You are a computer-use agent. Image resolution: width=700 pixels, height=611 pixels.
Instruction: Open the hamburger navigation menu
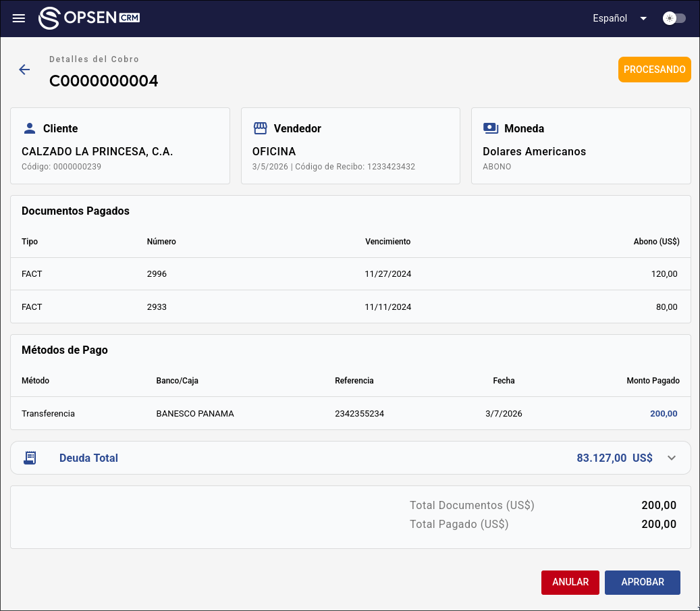(19, 18)
